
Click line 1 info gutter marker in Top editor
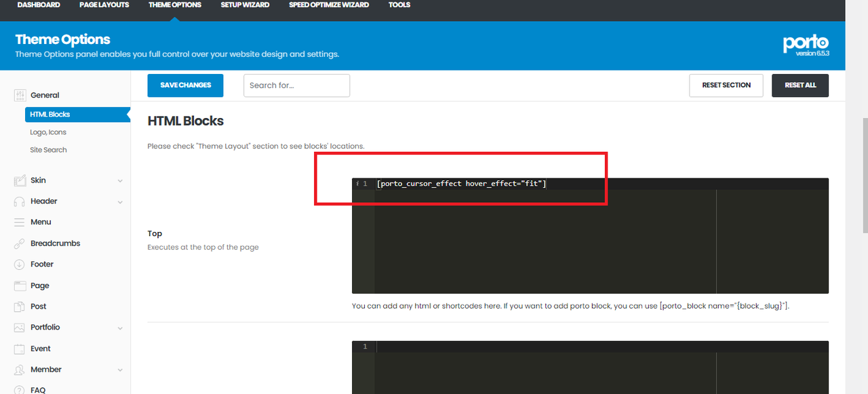pyautogui.click(x=357, y=184)
